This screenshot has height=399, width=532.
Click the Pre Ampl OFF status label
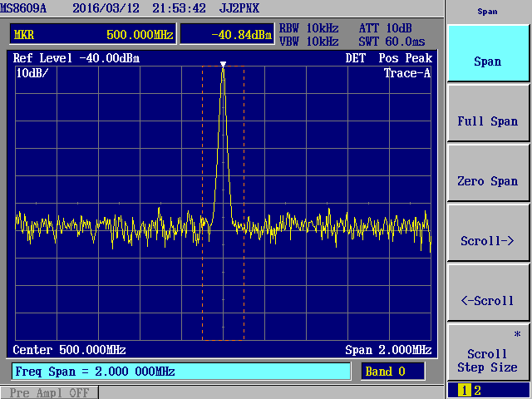click(x=49, y=392)
